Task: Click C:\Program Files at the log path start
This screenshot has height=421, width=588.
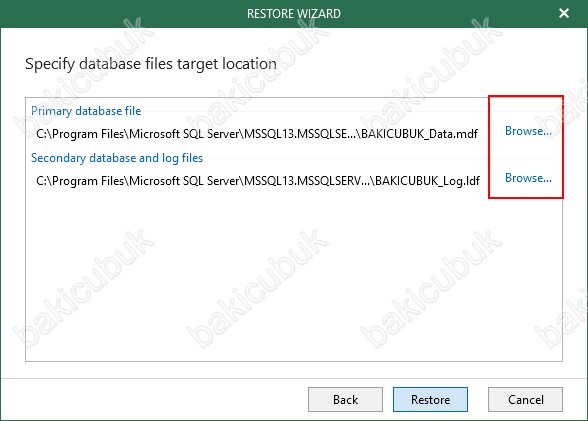Action: point(80,181)
